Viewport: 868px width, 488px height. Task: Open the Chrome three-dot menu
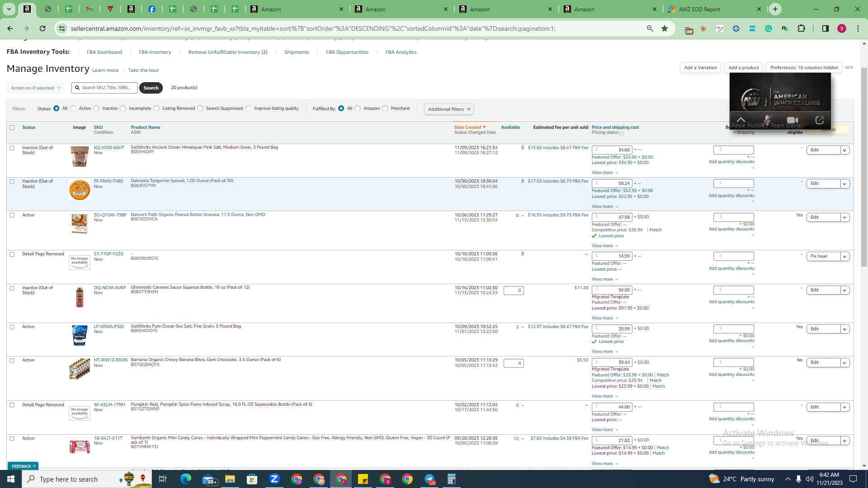(858, 28)
